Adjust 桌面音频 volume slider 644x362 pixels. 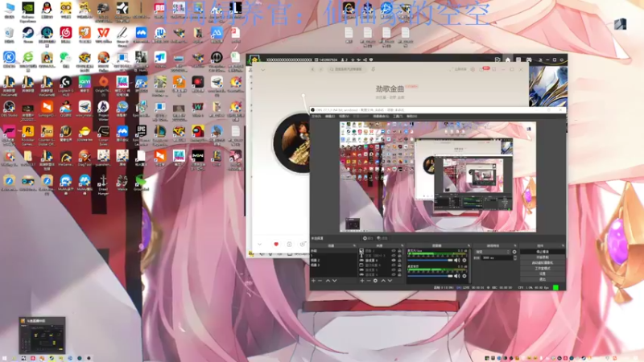pos(430,276)
